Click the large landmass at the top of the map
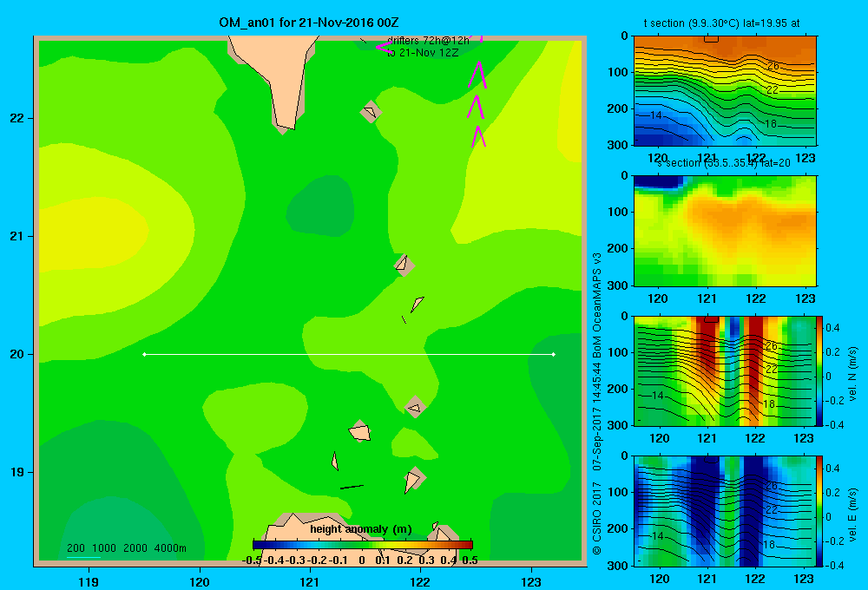 (x=277, y=77)
